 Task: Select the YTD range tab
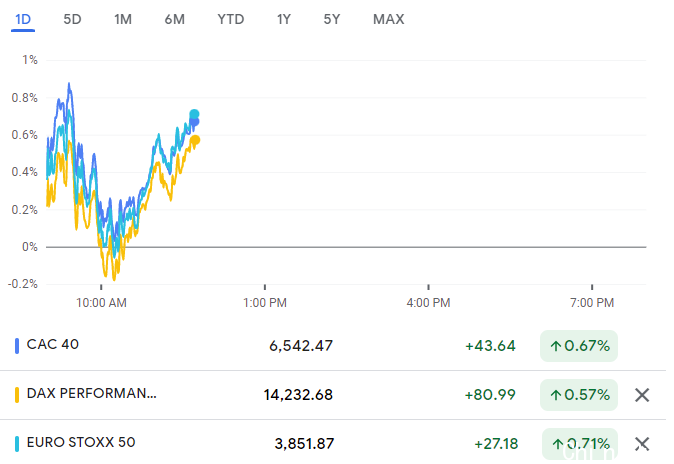coord(230,19)
